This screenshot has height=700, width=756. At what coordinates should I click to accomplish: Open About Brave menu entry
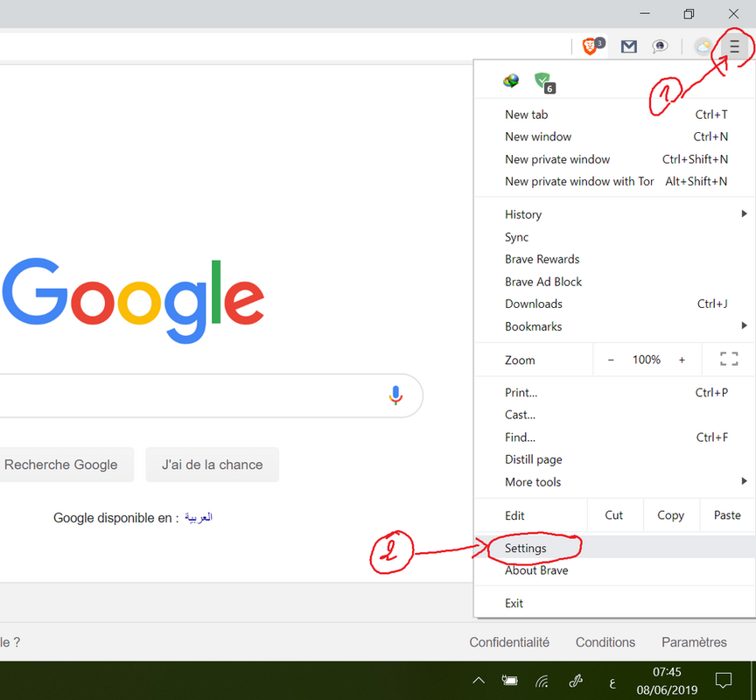coord(615,570)
